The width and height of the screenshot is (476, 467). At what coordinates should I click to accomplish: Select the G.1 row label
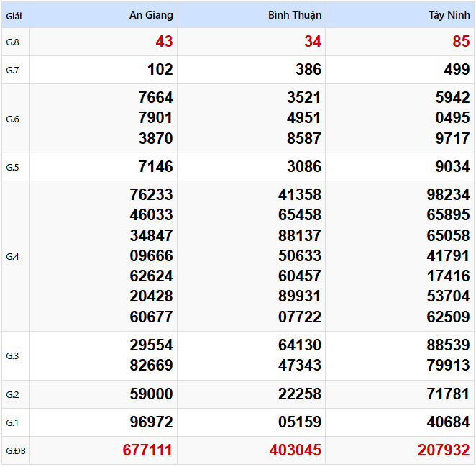tap(12, 422)
